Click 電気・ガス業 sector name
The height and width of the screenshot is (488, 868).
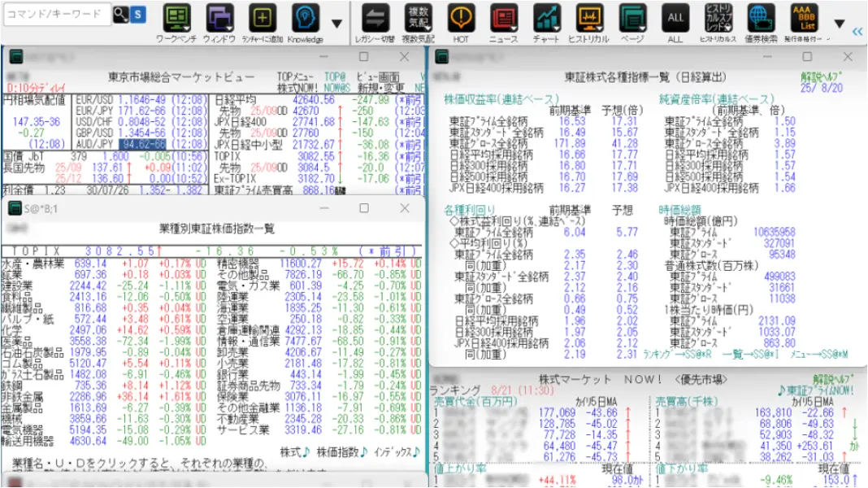248,285
